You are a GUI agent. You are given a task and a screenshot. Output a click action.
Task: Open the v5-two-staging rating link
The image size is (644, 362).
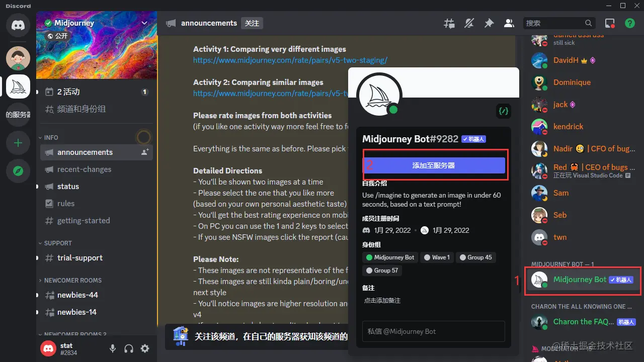(290, 60)
